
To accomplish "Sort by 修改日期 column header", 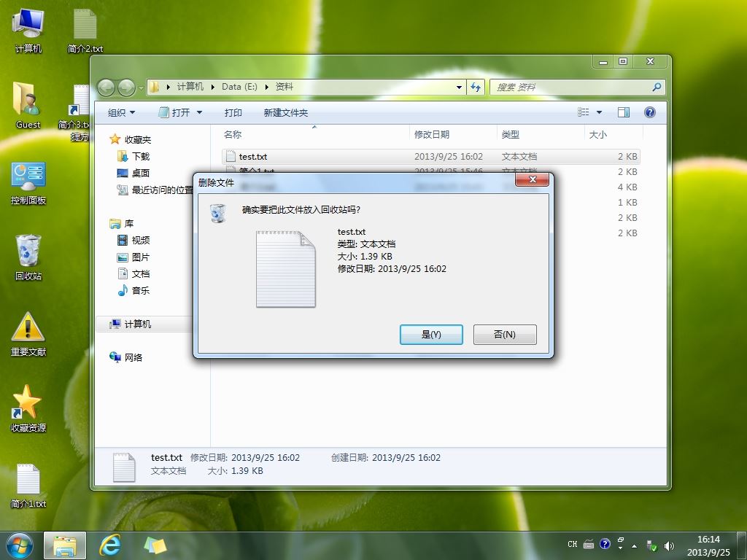I will coord(432,135).
